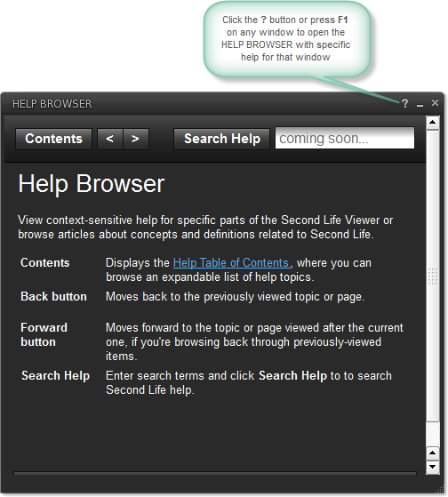Click the Search Help button
Screen dimensions: 448x497
[222, 139]
